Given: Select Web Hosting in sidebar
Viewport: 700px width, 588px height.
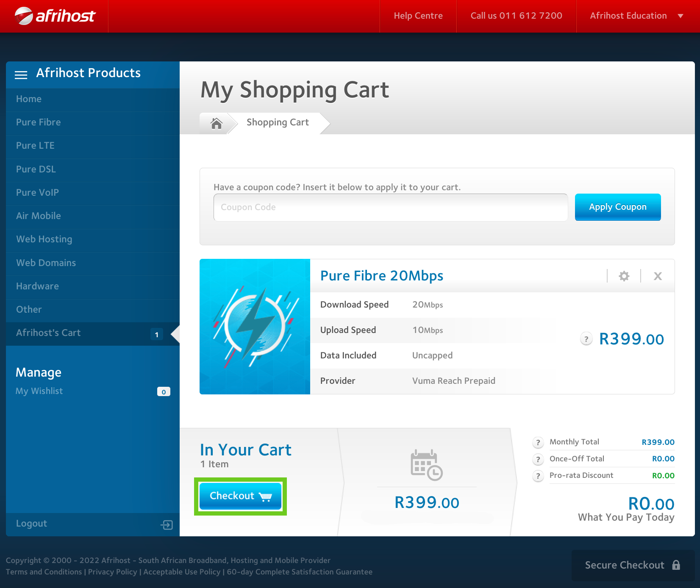Looking at the screenshot, I should 44,239.
